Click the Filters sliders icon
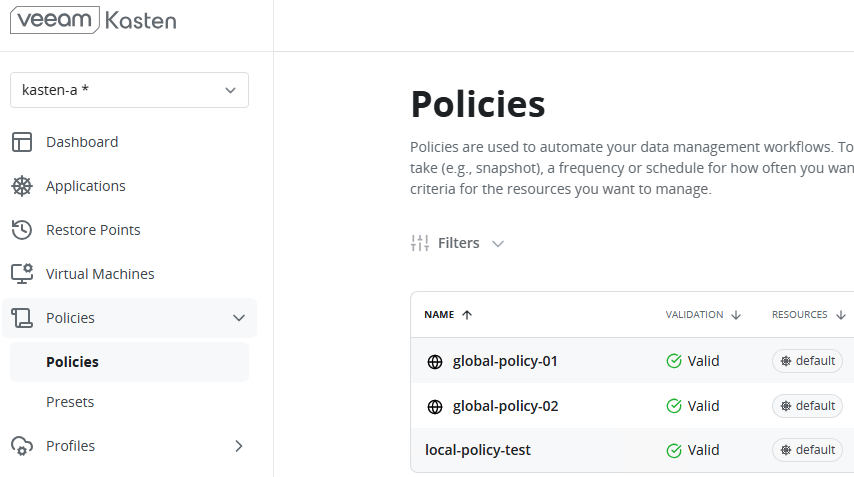Image resolution: width=854 pixels, height=477 pixels. tap(420, 243)
